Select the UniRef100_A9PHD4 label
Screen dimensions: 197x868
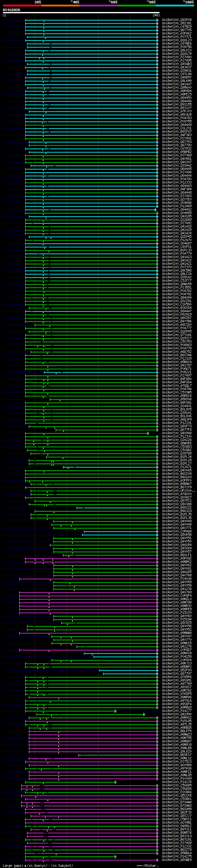click(177, 91)
